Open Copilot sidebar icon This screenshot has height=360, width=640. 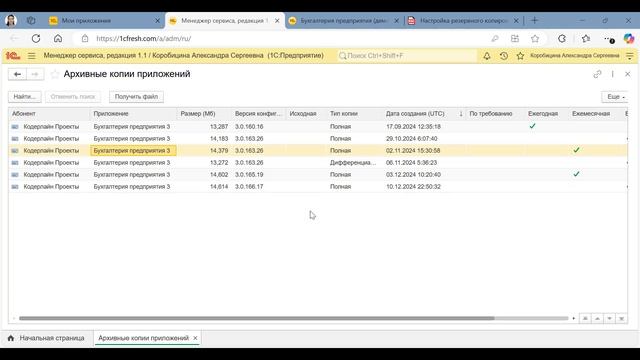(x=629, y=38)
